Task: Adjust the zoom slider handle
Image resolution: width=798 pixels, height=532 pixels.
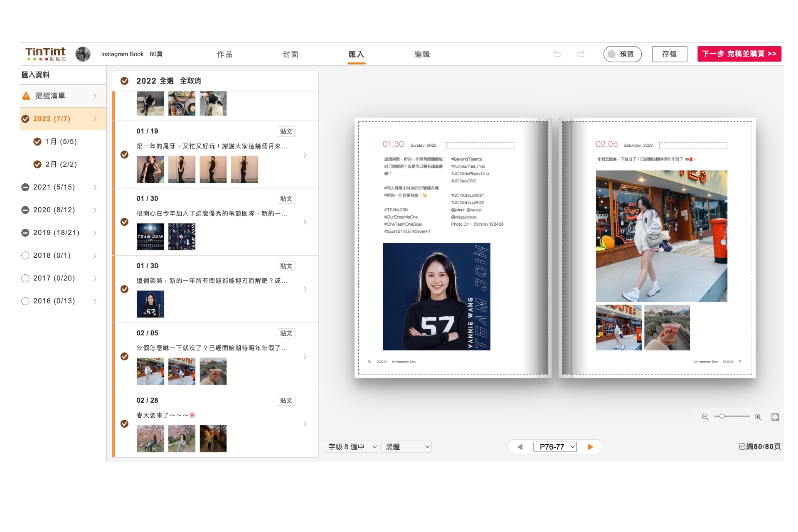Action: tap(722, 416)
